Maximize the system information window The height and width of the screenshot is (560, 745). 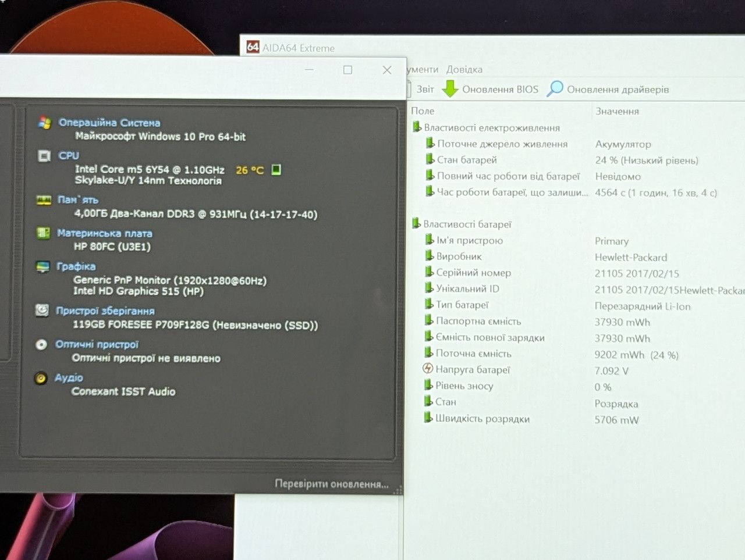347,70
